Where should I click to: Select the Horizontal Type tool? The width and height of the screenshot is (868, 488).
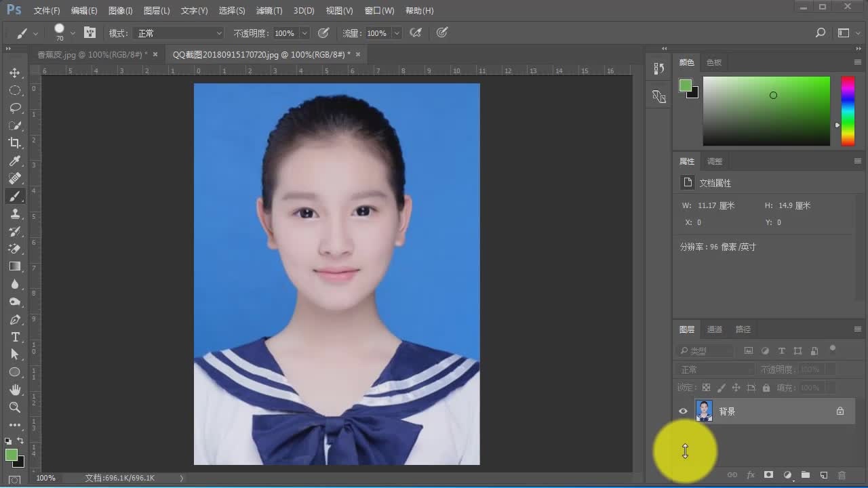[15, 337]
